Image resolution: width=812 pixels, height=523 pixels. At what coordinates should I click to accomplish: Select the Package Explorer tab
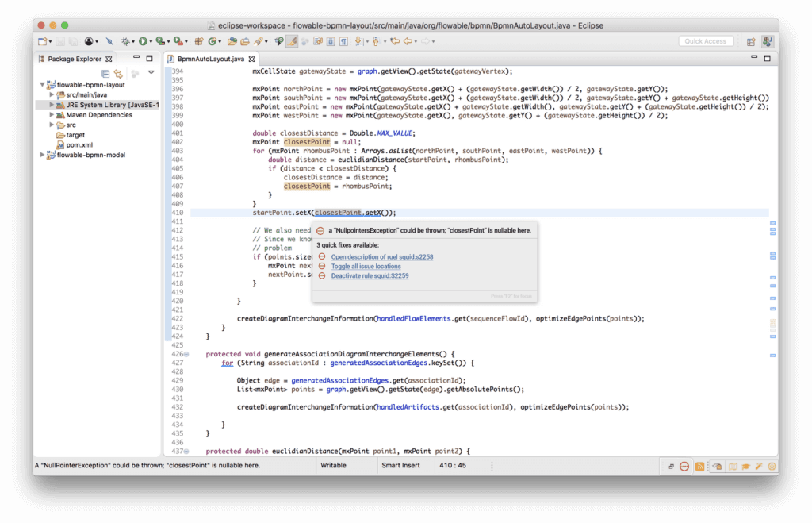74,59
